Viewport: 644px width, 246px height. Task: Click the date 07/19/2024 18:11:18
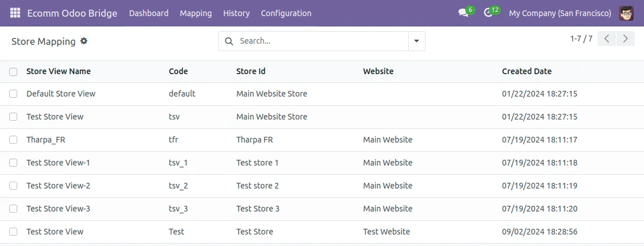(540, 163)
